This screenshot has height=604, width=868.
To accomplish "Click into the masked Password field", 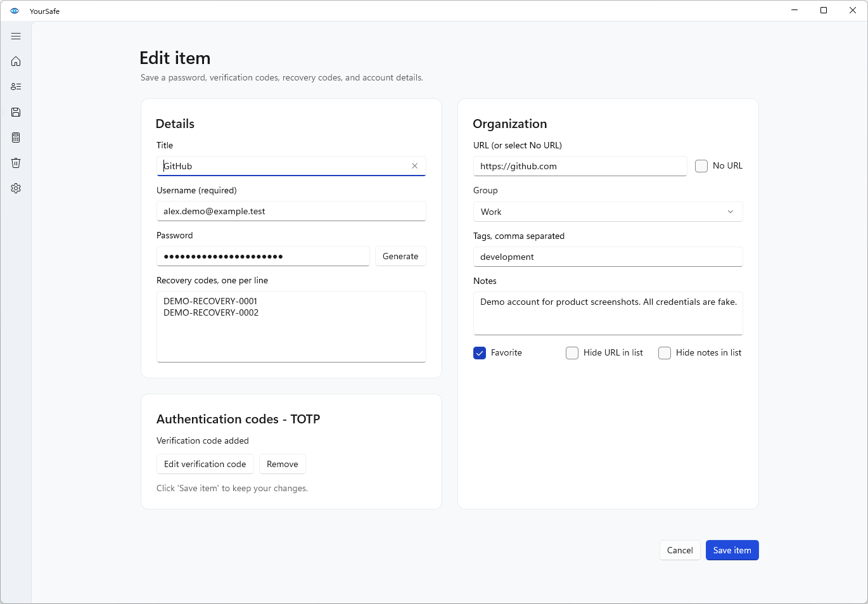I will click(263, 256).
